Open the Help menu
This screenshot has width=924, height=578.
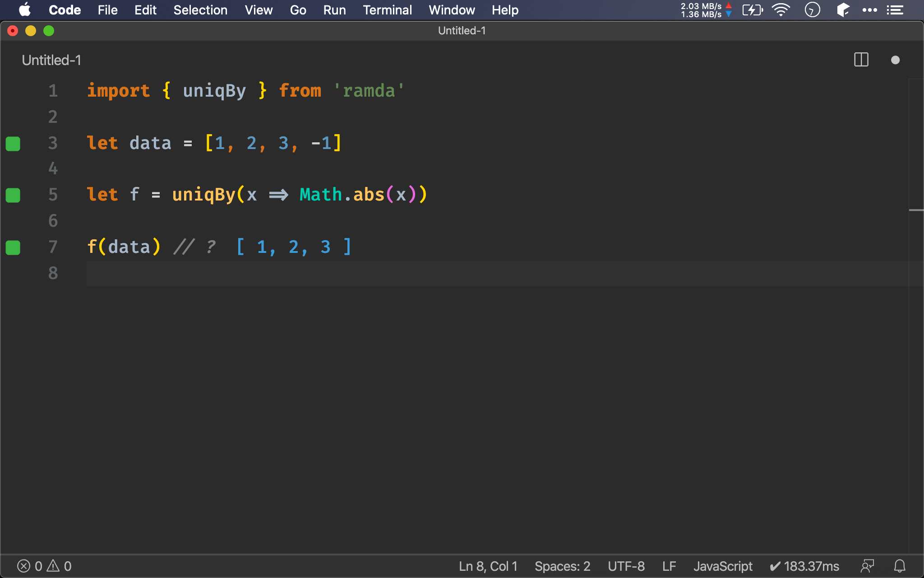[x=505, y=10]
